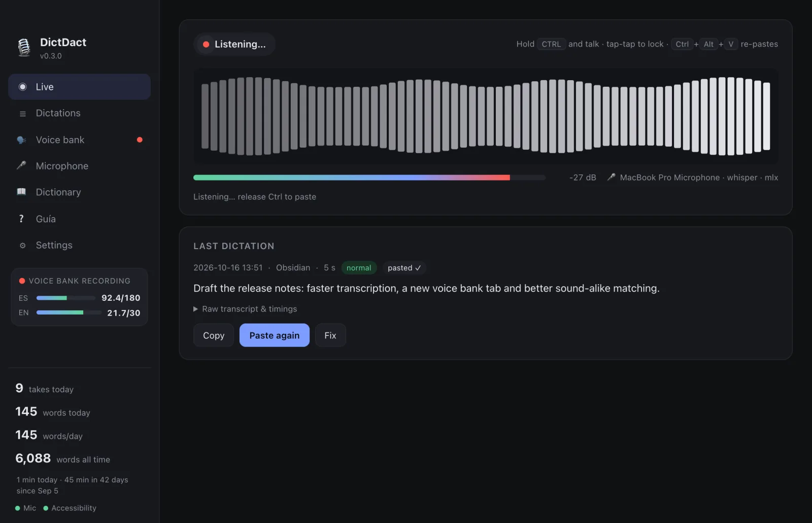Click the Obsidian app label
812x523 pixels.
click(293, 268)
